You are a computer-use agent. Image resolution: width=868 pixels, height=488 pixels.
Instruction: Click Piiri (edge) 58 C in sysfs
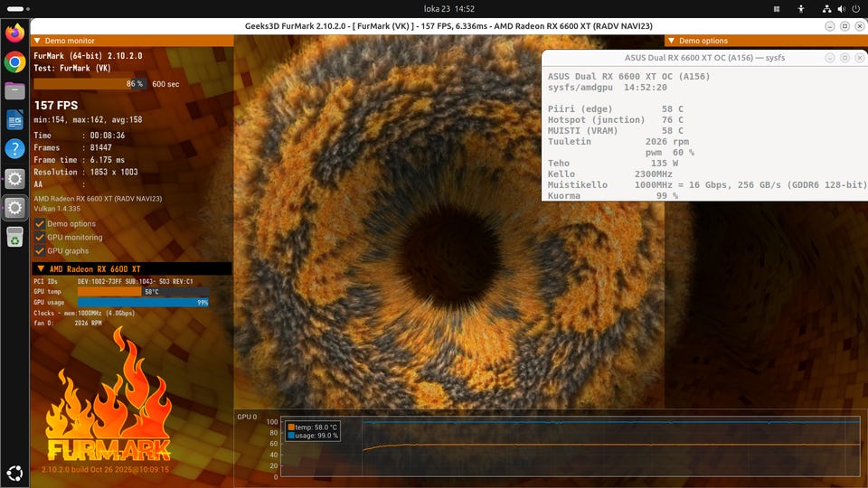(x=616, y=109)
